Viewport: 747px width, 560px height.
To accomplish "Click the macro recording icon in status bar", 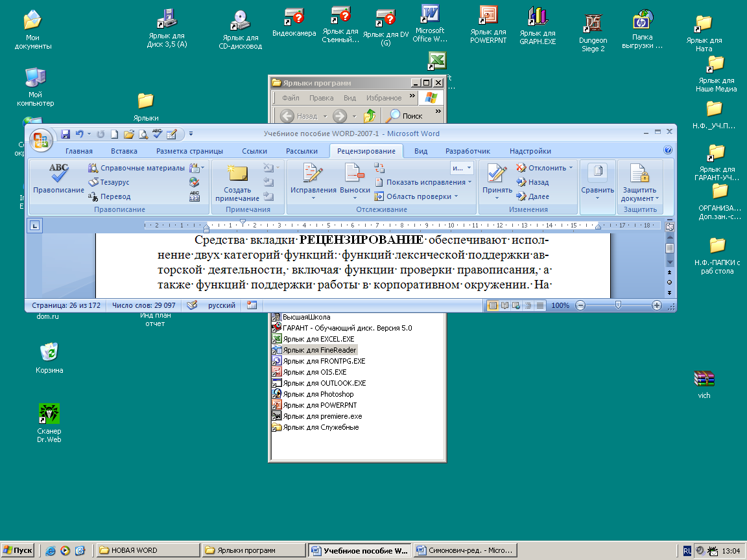I will [x=252, y=305].
